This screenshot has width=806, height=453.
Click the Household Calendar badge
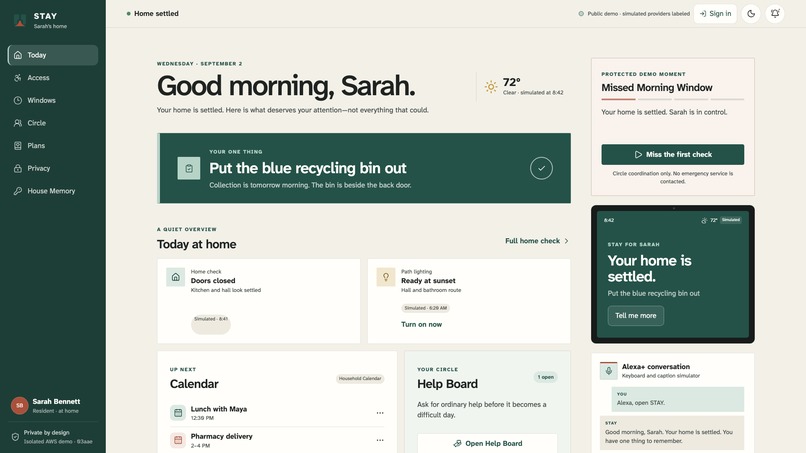click(360, 378)
